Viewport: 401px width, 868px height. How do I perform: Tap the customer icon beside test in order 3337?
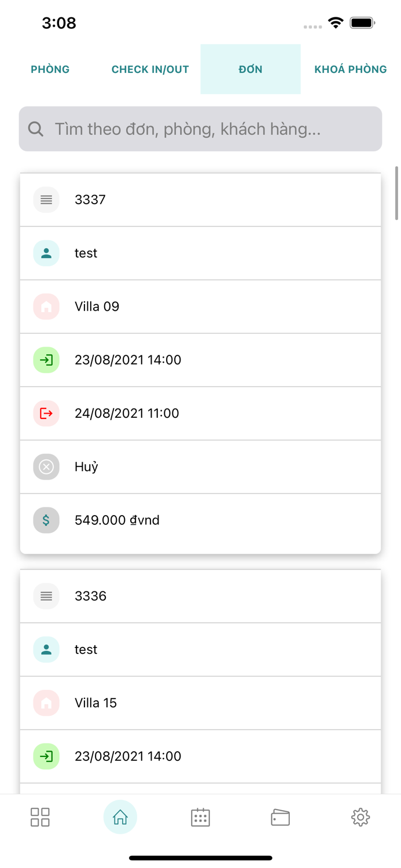46,253
